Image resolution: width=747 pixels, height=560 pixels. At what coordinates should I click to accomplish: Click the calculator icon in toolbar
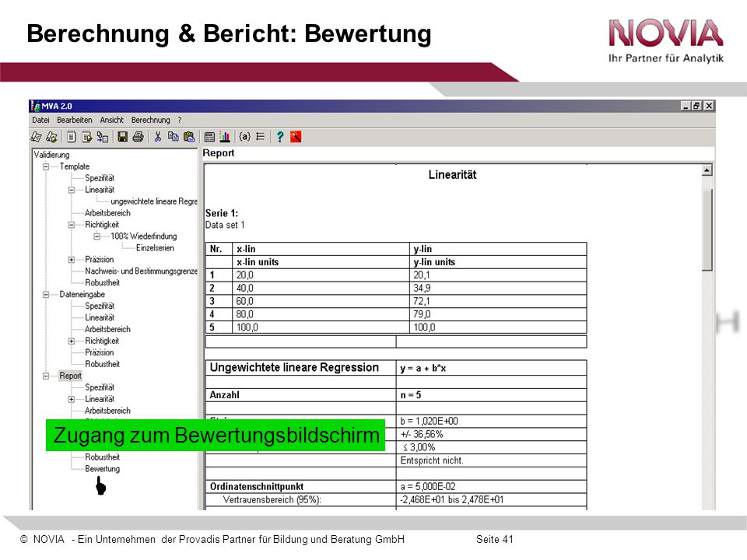click(209, 137)
